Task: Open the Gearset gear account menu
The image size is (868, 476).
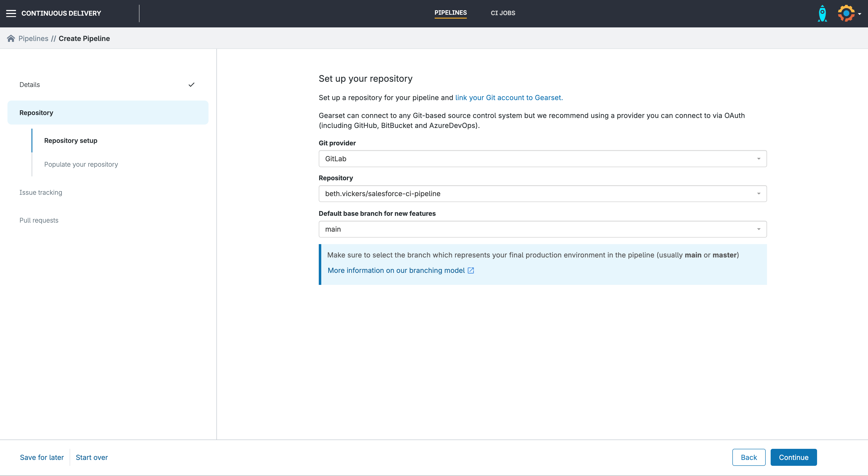Action: (846, 14)
